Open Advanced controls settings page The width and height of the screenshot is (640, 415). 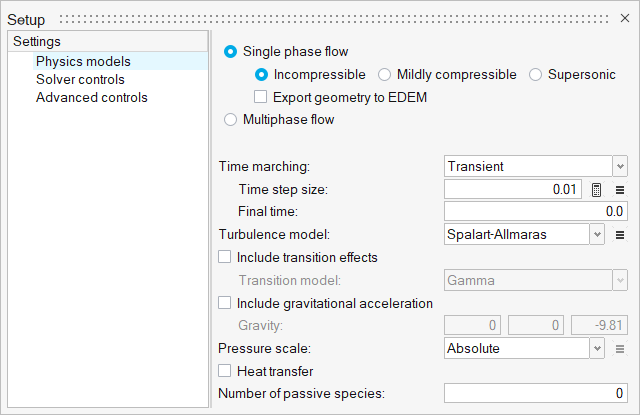coord(91,97)
